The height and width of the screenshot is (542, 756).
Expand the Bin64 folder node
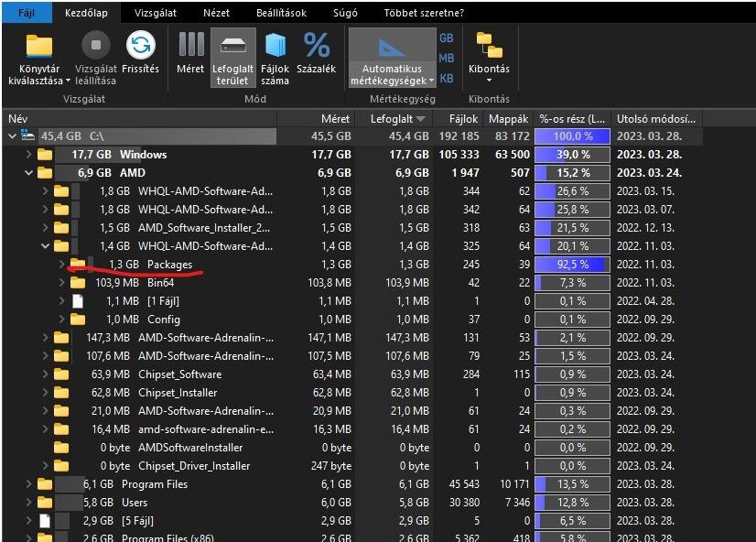click(x=61, y=283)
